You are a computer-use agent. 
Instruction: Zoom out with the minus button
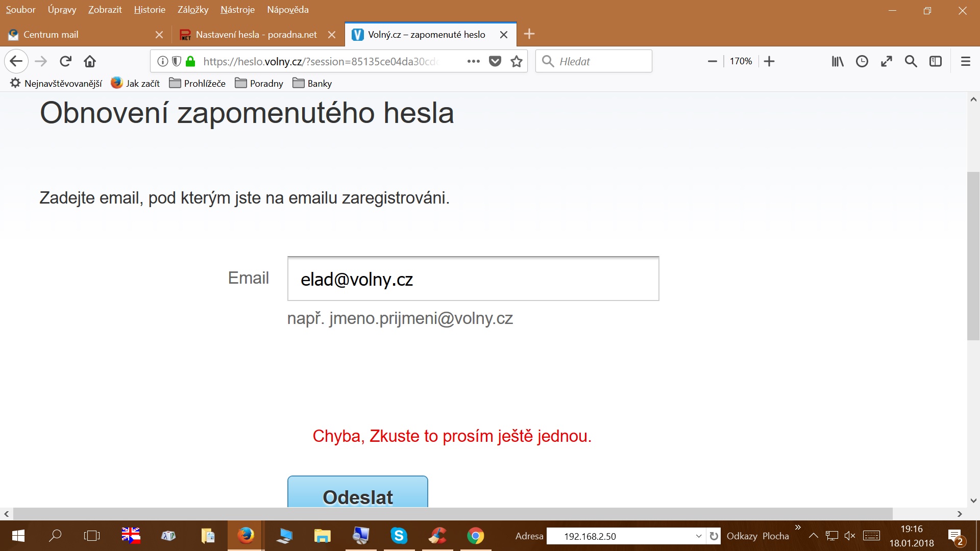[x=713, y=61]
